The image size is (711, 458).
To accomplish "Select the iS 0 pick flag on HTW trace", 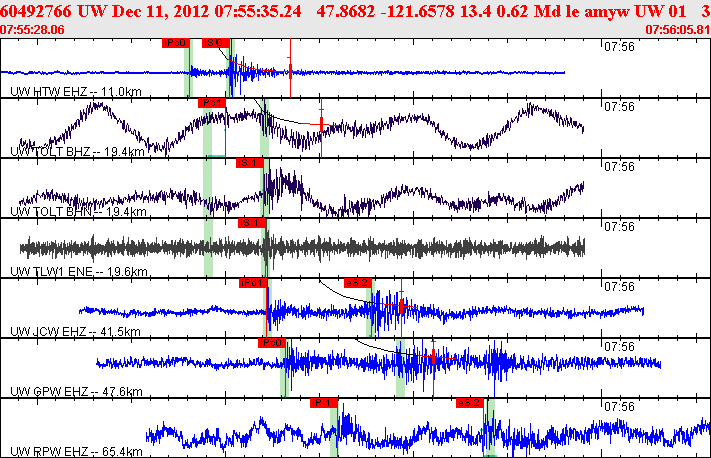I will point(215,43).
